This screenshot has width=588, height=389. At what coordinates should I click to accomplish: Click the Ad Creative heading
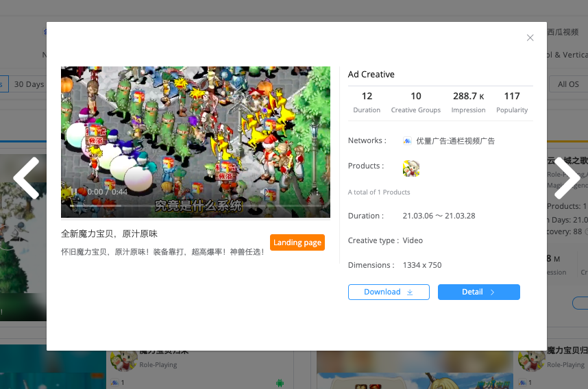coord(371,74)
